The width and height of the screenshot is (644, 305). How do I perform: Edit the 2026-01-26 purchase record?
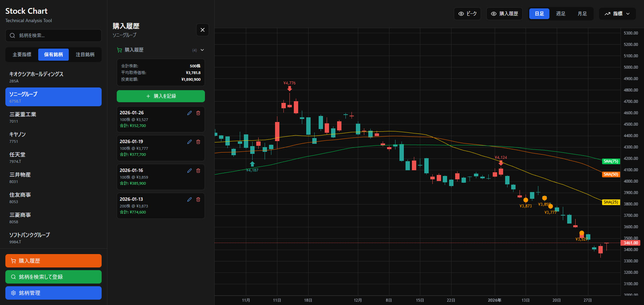[190, 113]
